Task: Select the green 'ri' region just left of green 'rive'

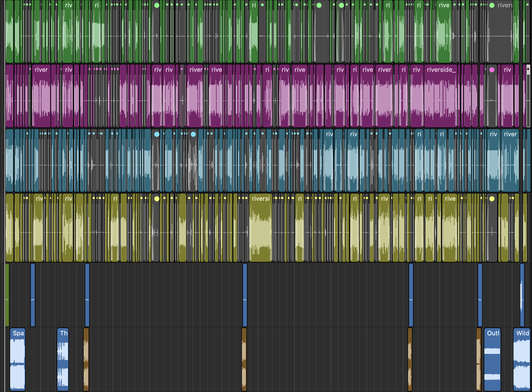Action: (x=419, y=31)
